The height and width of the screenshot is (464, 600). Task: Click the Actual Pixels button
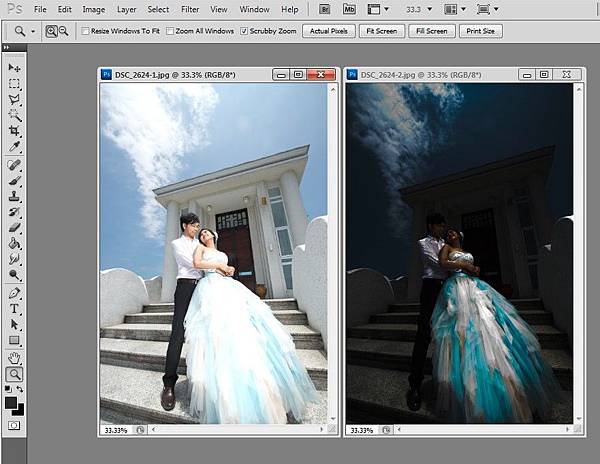329,31
